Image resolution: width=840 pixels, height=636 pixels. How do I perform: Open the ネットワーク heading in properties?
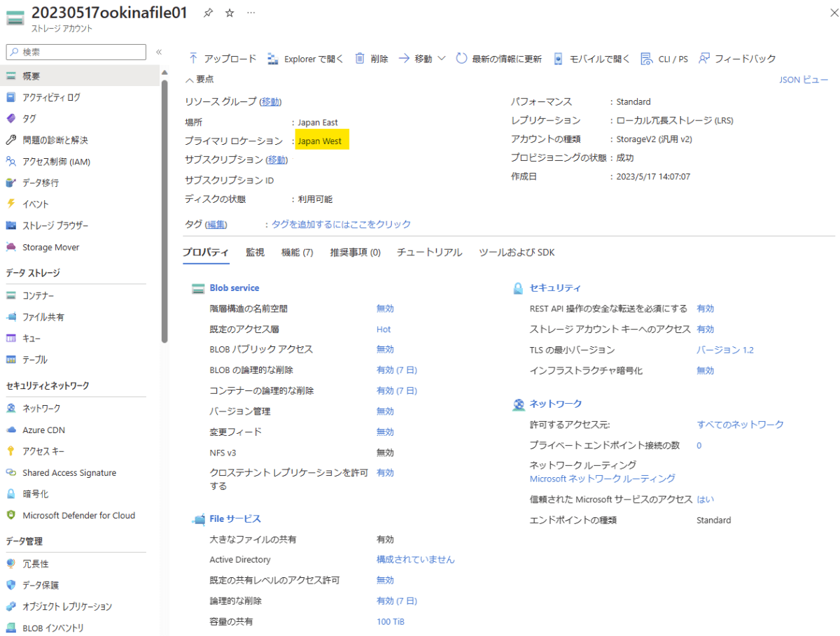556,404
